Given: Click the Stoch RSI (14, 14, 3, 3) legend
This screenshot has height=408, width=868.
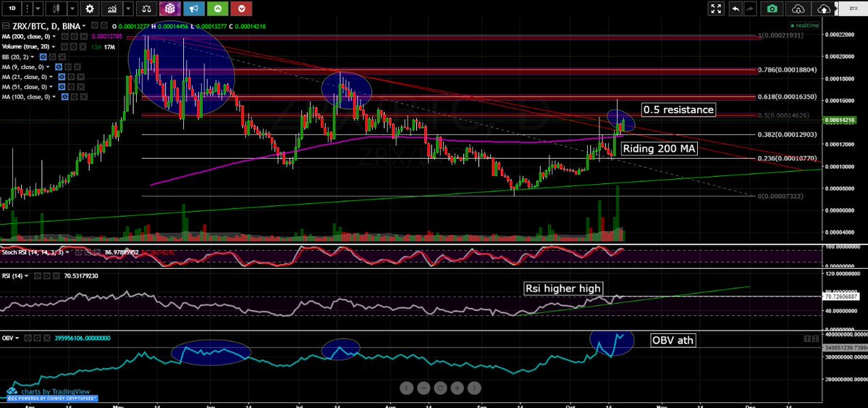Looking at the screenshot, I should tap(34, 252).
